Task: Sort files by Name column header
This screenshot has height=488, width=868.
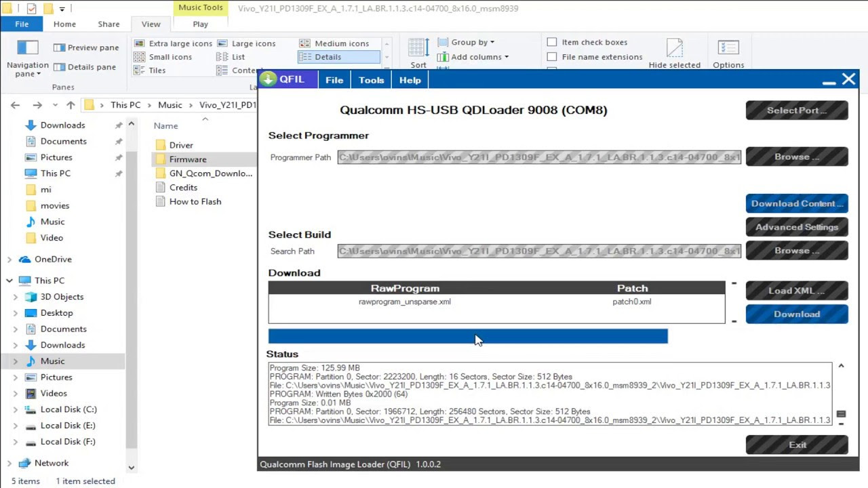Action: tap(165, 126)
